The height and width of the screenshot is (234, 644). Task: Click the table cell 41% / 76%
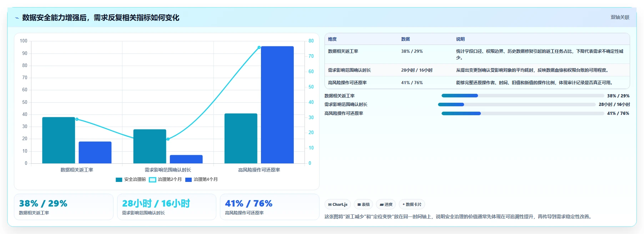pyautogui.click(x=412, y=83)
